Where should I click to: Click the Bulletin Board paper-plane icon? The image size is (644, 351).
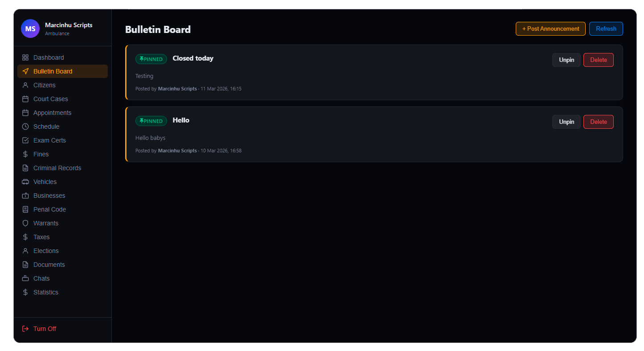click(x=25, y=71)
